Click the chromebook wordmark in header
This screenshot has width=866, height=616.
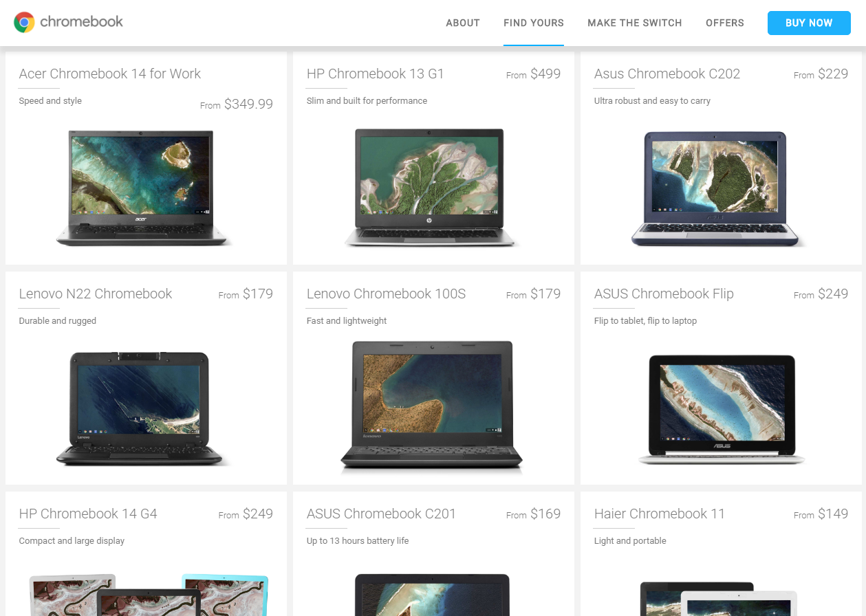pyautogui.click(x=81, y=22)
